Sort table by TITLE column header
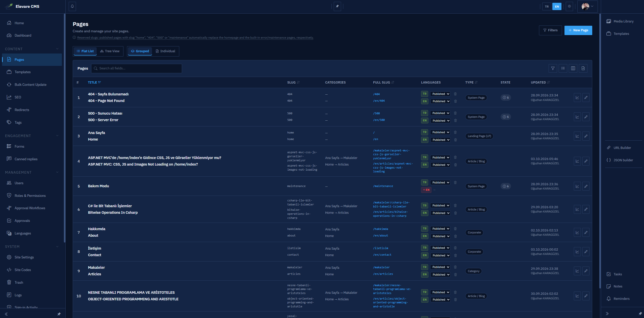 click(94, 83)
